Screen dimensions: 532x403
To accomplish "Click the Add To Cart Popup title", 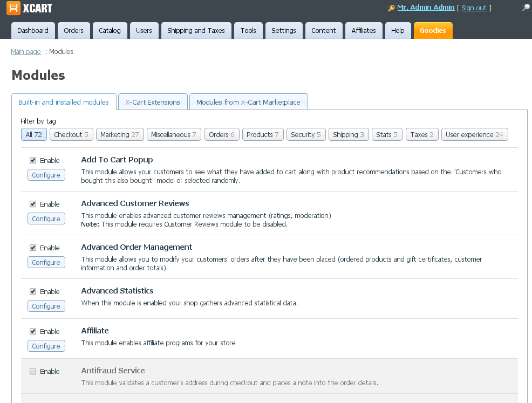I will pos(117,160).
